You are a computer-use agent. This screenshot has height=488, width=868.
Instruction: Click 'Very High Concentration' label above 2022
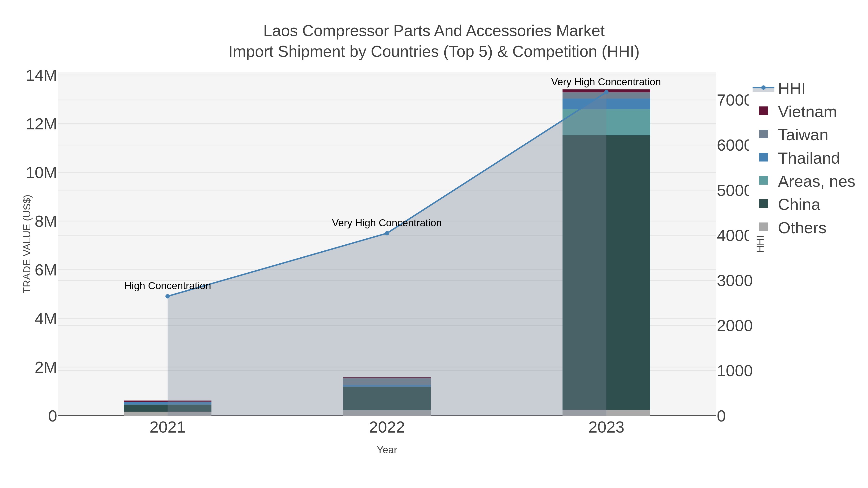(387, 223)
